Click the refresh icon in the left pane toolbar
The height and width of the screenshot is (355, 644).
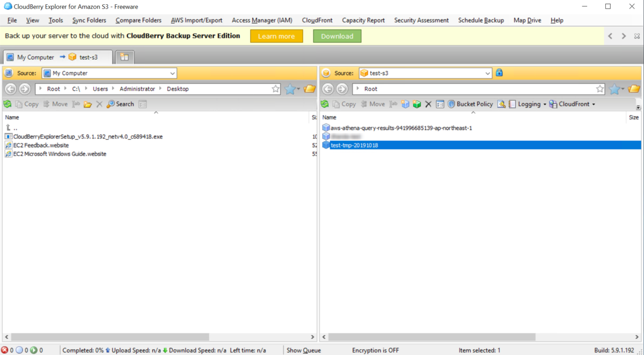8,104
